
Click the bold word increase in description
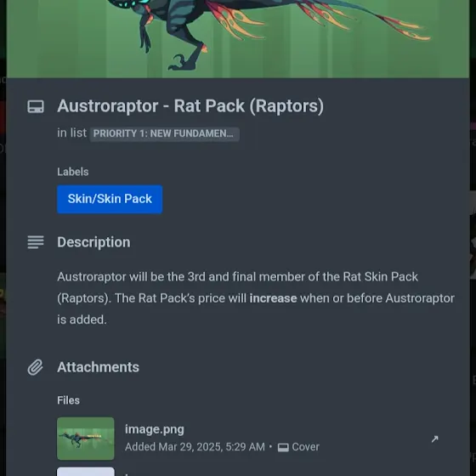273,298
